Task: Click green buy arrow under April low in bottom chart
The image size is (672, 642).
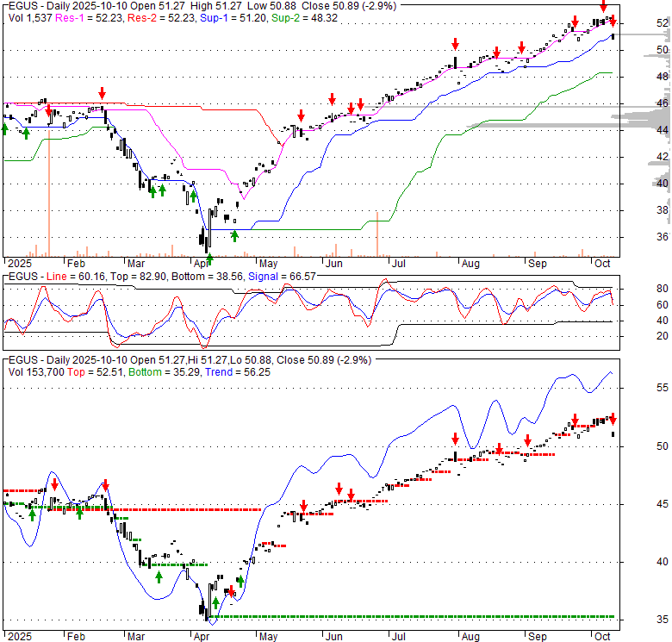Action: 215,602
